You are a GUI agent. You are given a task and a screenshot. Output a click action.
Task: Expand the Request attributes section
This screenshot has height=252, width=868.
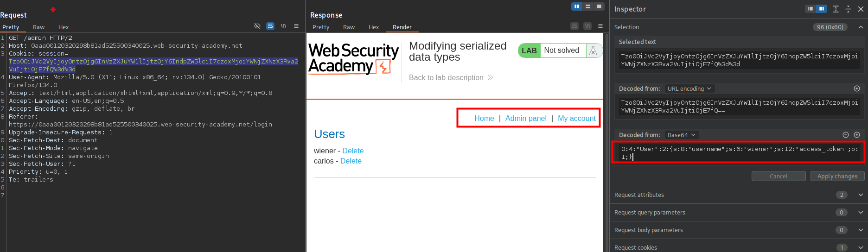tap(861, 195)
